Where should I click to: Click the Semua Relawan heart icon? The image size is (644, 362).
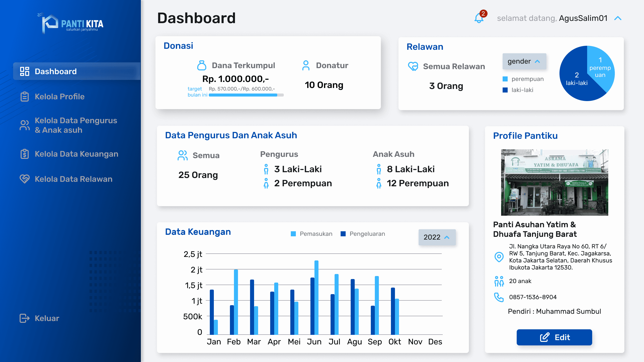click(x=413, y=66)
